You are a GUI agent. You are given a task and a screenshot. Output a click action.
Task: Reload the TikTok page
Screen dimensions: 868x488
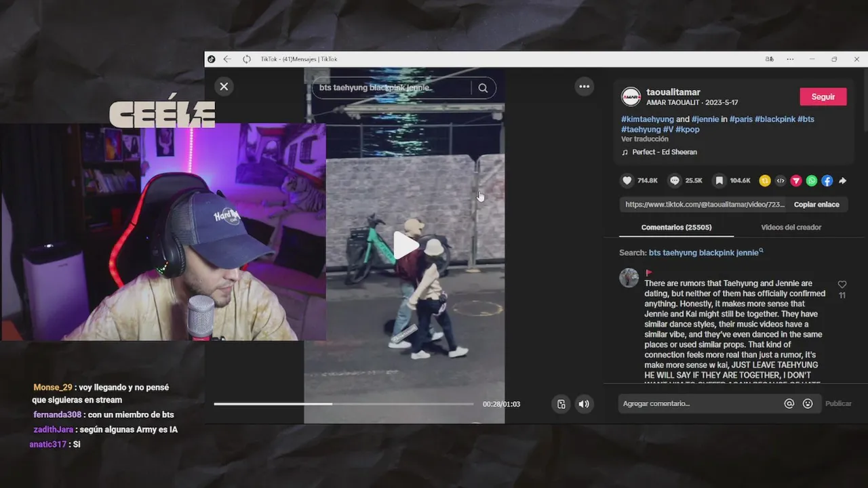[x=246, y=59]
